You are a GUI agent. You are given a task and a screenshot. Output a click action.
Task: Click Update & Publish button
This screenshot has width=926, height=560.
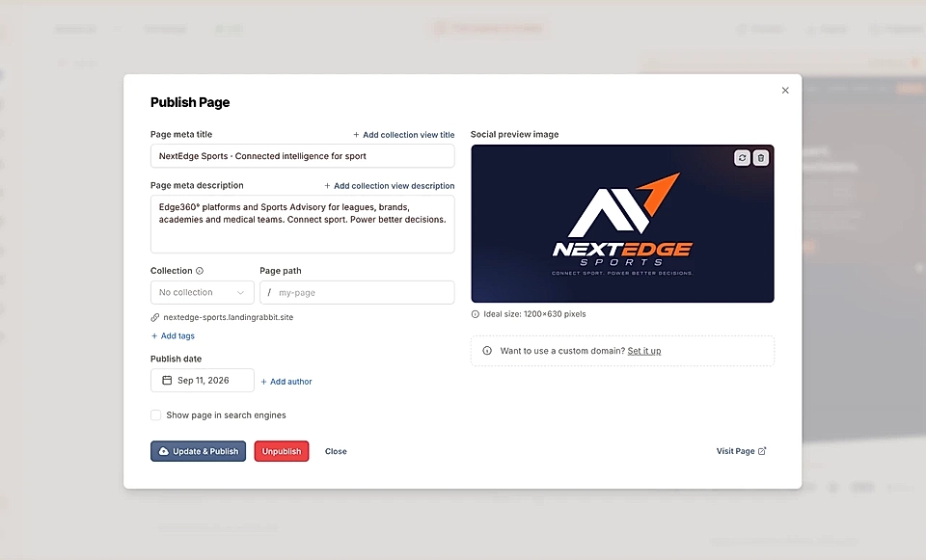[x=198, y=451]
